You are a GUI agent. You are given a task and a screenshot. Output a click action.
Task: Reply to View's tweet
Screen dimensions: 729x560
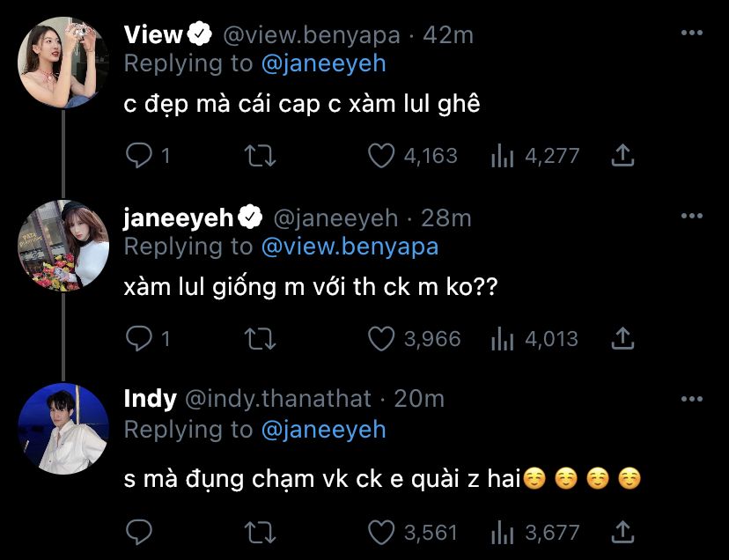[141, 156]
